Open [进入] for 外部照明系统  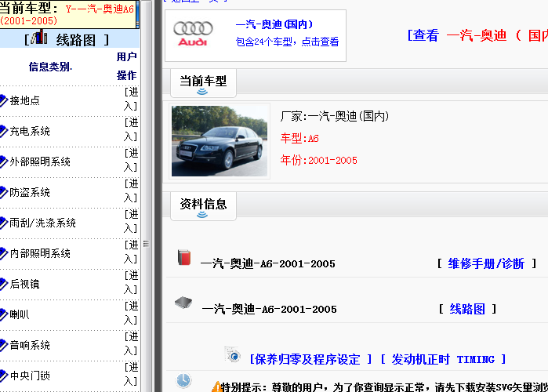131,160
